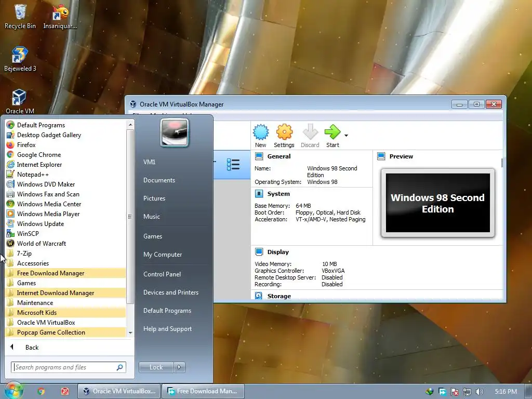Screen dimensions: 532x399
Task: Expand the Internet Download Manager folder
Action: click(66, 293)
